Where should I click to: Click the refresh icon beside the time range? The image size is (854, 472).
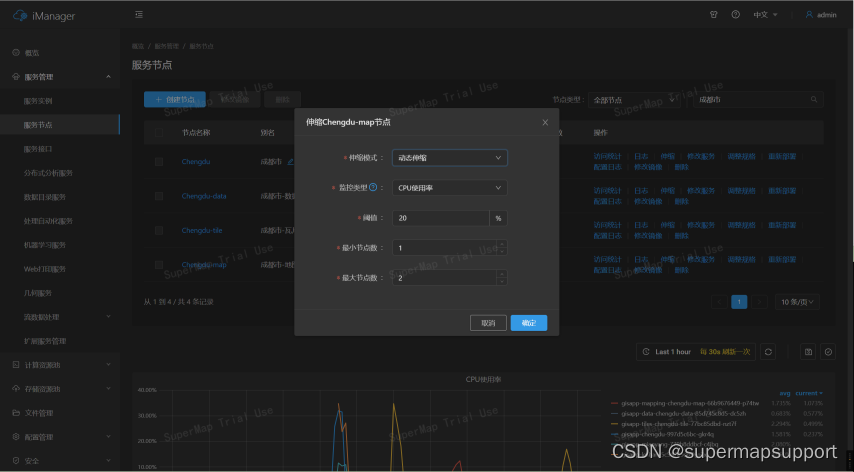[768, 352]
